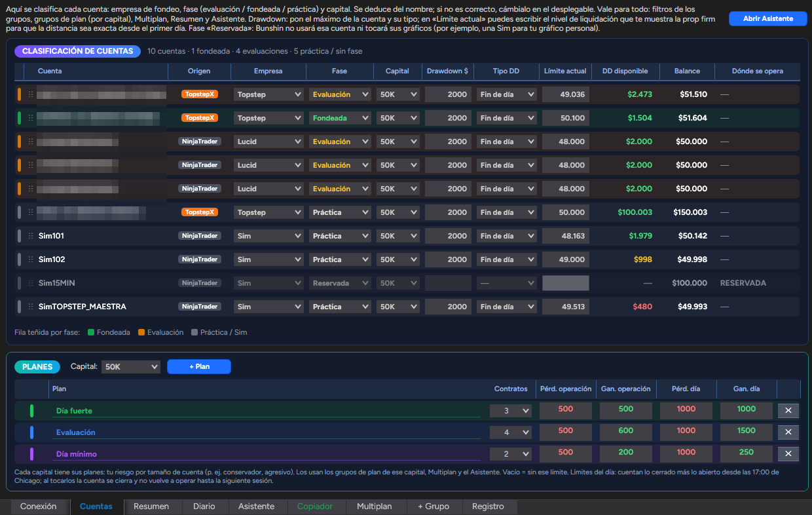Switch to the Multiplan tab

(x=374, y=506)
